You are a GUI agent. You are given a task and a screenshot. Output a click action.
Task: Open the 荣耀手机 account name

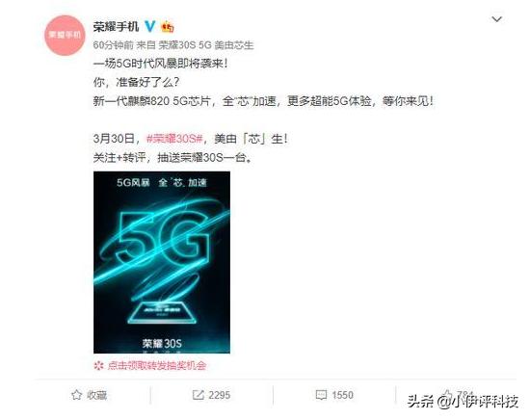click(x=117, y=26)
